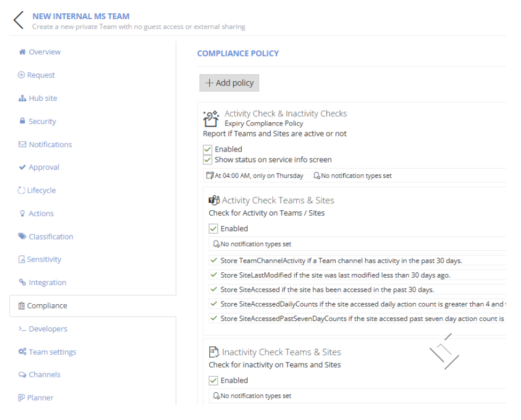Toggle Enabled checkbox for Expiry Compliance Policy
This screenshot has height=420, width=521.
pyautogui.click(x=208, y=149)
